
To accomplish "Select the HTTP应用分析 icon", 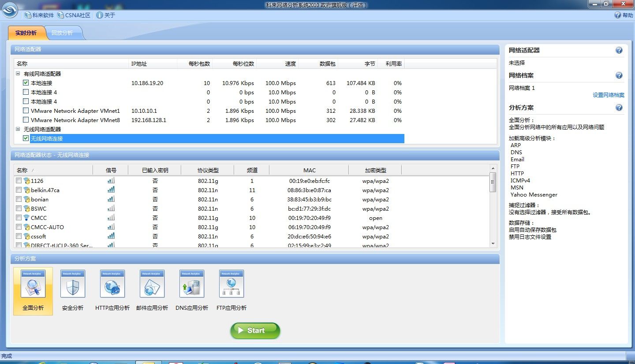I will point(112,285).
